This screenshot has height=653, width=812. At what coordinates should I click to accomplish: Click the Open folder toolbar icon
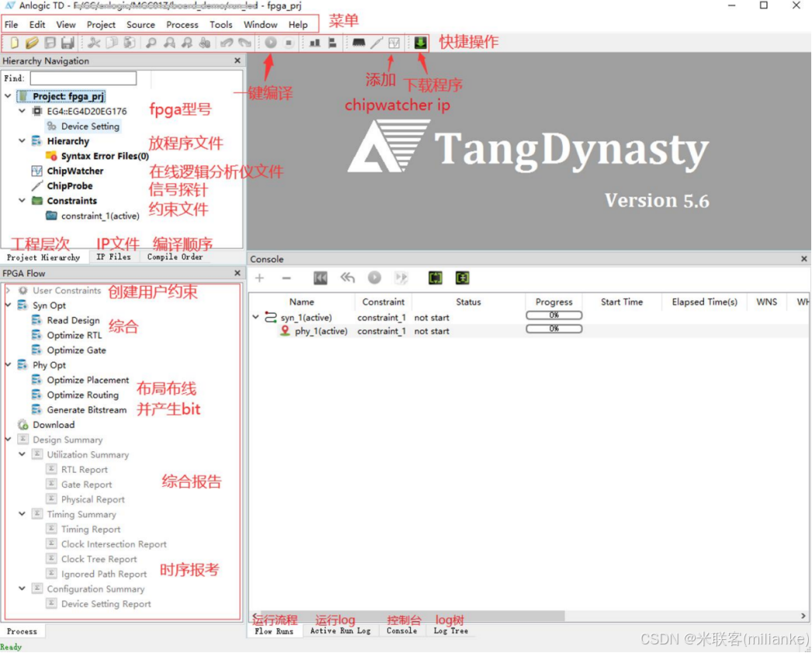point(31,43)
